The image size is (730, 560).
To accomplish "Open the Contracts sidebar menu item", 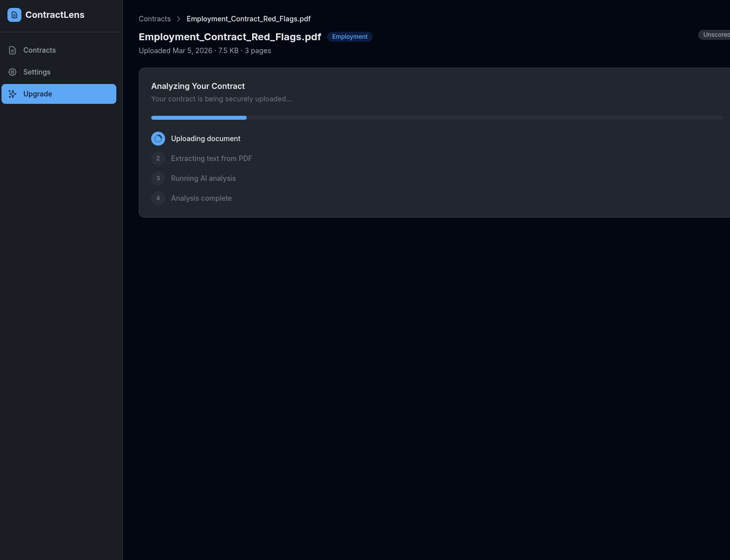I will coord(40,50).
